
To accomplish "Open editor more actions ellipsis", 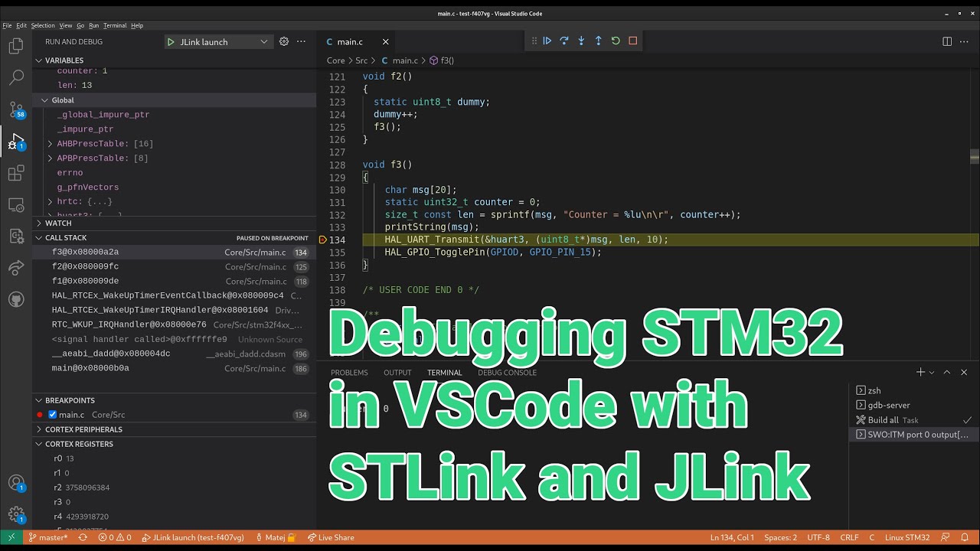I will 965,41.
